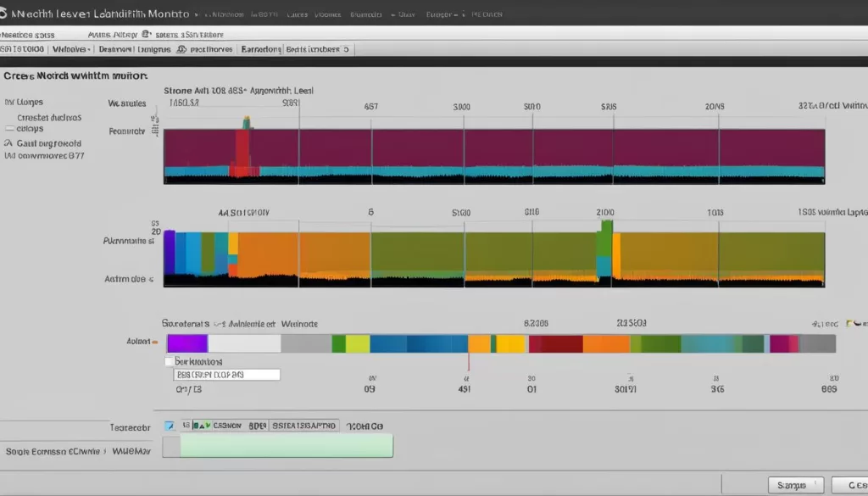Toggle the checkbox under the color segment bar
Screen dimensions: 868x496
(168, 361)
